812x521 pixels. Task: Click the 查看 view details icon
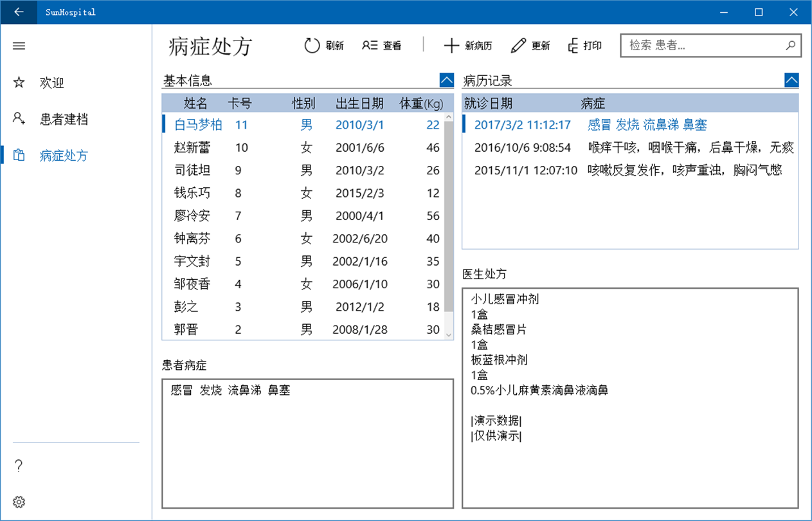[x=370, y=46]
